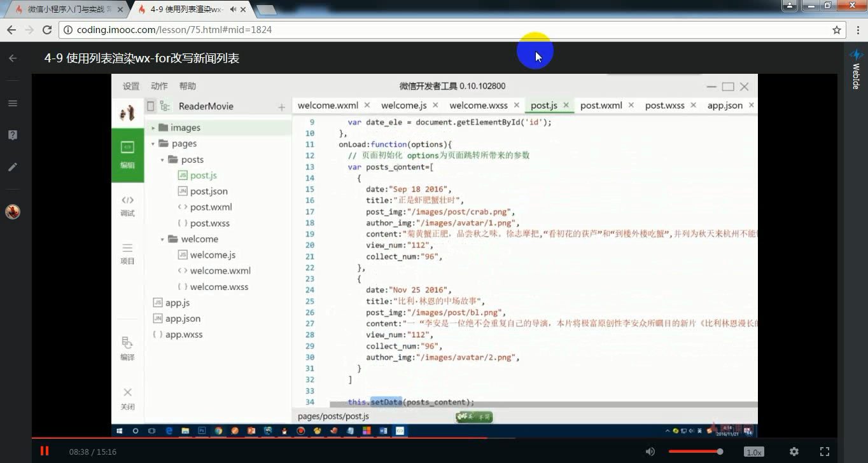The height and width of the screenshot is (463, 868).
Task: Click the Windows Start button in video
Action: tap(120, 431)
